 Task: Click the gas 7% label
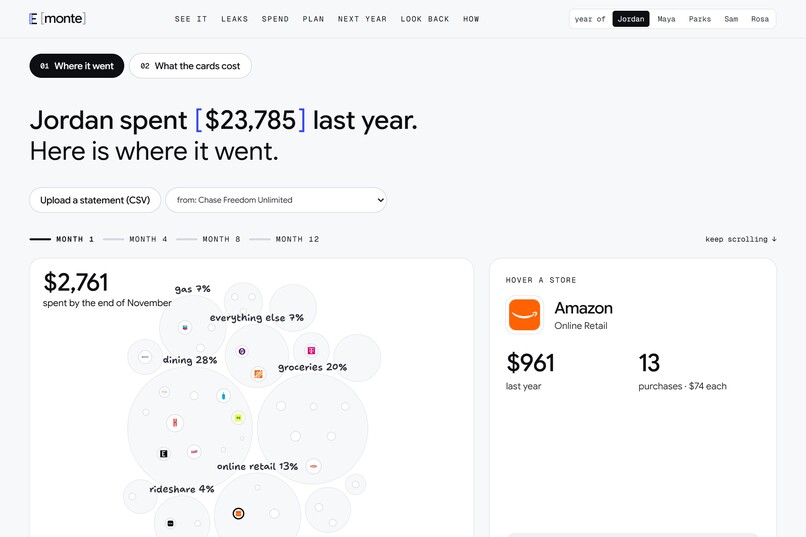[192, 289]
